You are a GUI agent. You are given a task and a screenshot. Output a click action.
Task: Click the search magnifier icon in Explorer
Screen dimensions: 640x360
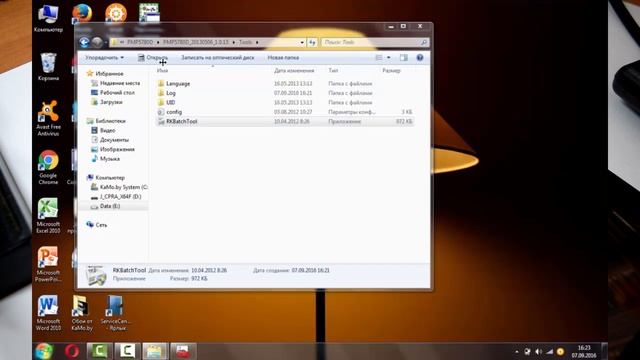coord(424,42)
